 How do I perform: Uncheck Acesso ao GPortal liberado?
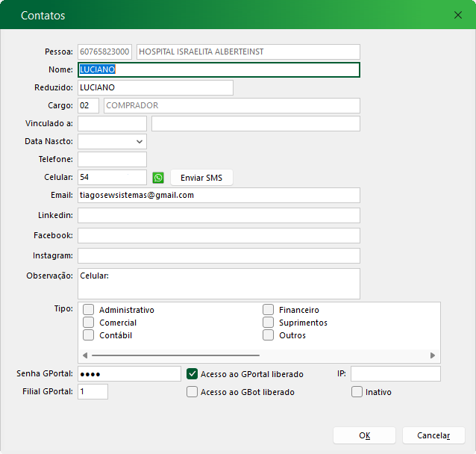192,373
